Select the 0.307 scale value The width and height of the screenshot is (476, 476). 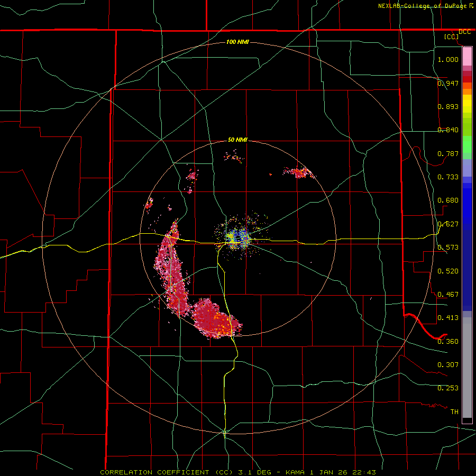(x=448, y=364)
